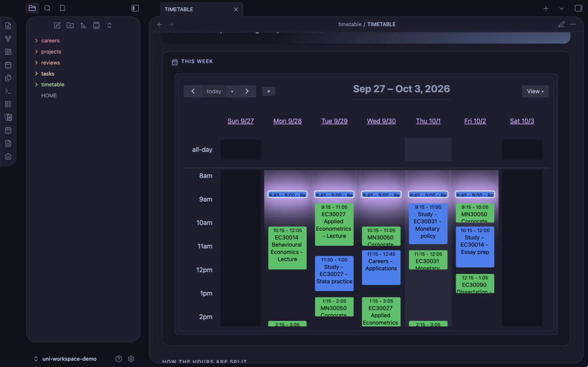Screen dimensions: 588x367
Task: Click the document lines ribbon icon
Action: pyautogui.click(x=8, y=143)
